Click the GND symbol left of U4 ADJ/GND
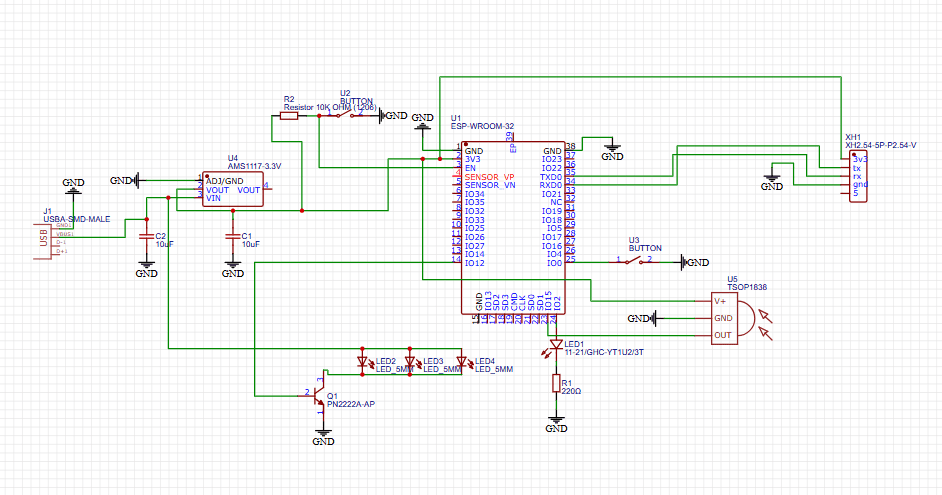The image size is (942, 495). click(x=125, y=180)
